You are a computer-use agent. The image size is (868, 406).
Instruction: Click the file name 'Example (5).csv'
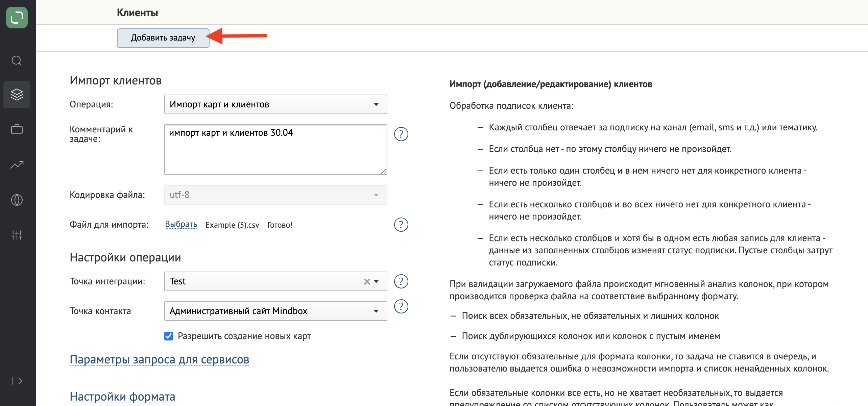click(x=232, y=225)
